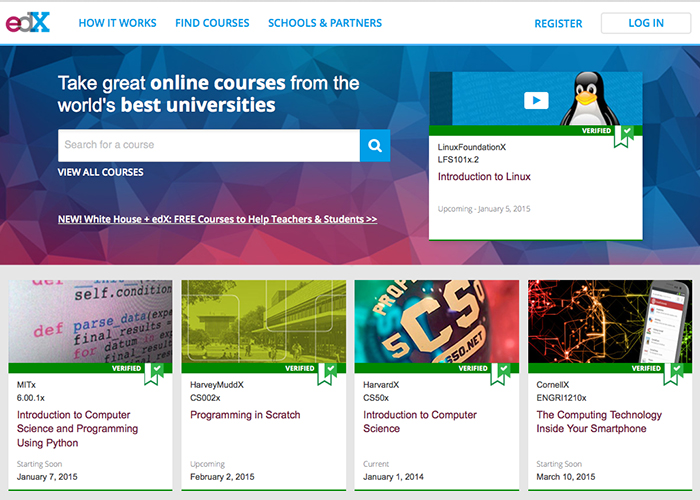700x500 pixels.
Task: Play the Introduction to Linux video
Action: tap(536, 100)
